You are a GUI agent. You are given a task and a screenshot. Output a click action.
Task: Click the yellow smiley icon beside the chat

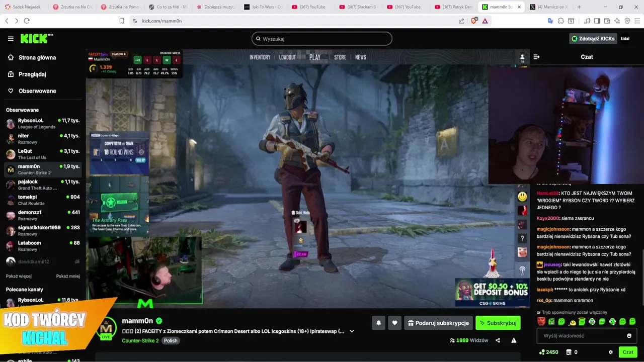coord(523,197)
